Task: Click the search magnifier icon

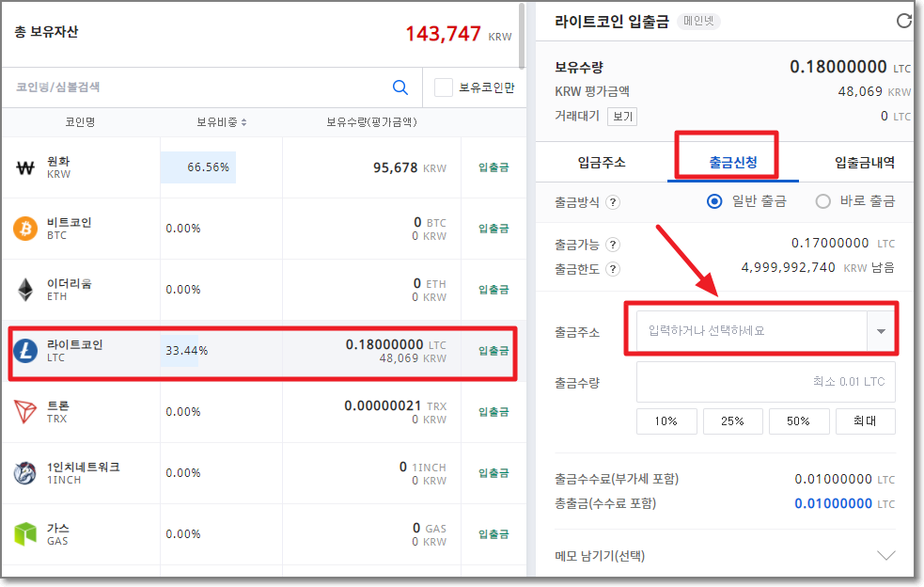Action: 400,87
